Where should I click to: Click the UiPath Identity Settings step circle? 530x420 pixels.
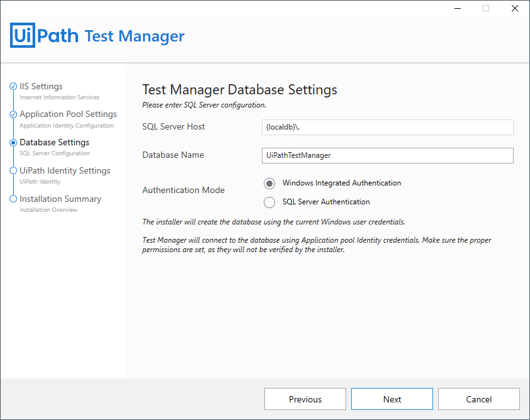point(13,171)
